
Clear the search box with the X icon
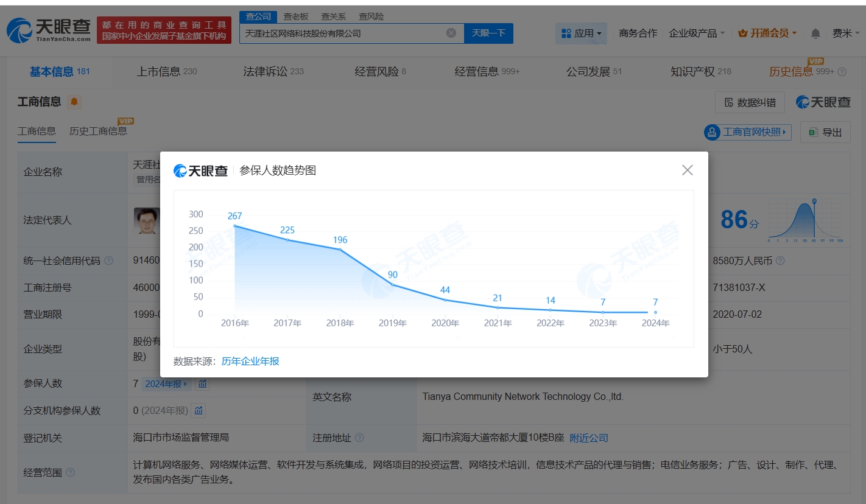point(451,33)
